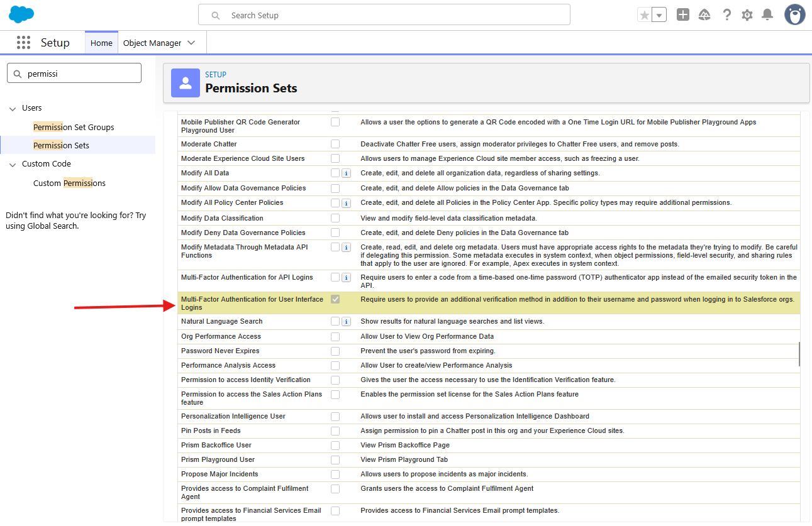
Task: Collapse the Custom Code section
Action: (x=13, y=165)
